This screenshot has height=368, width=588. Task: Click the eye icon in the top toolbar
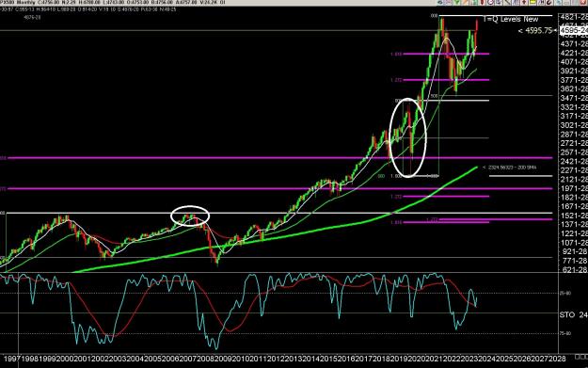click(439, 2)
